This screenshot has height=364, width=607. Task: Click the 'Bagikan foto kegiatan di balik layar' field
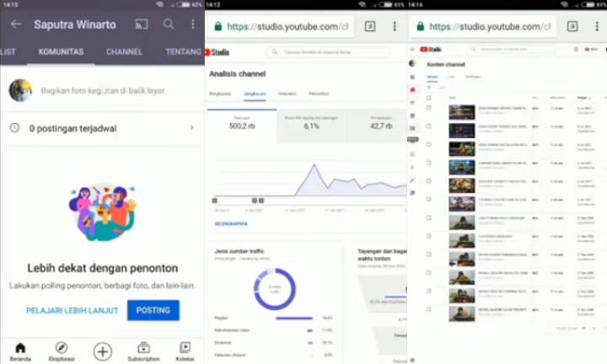pos(103,91)
